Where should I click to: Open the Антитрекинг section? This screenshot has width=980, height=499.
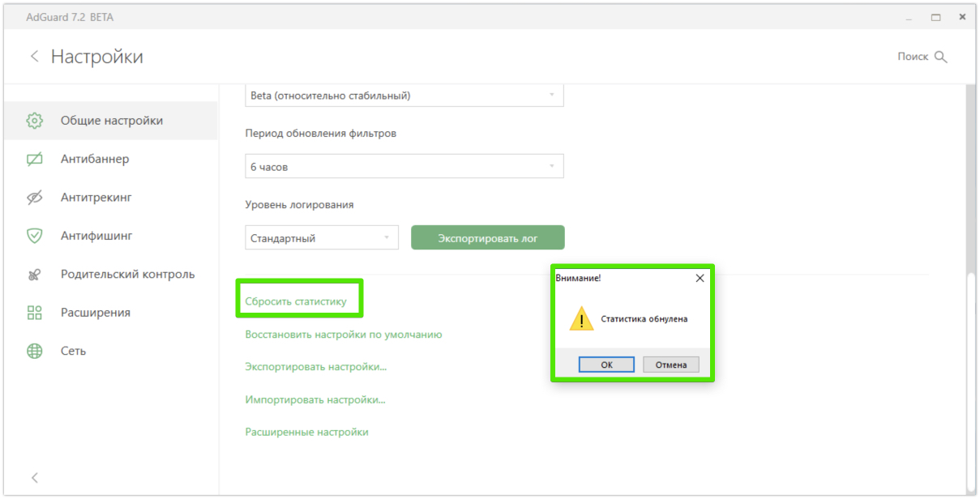[110, 198]
